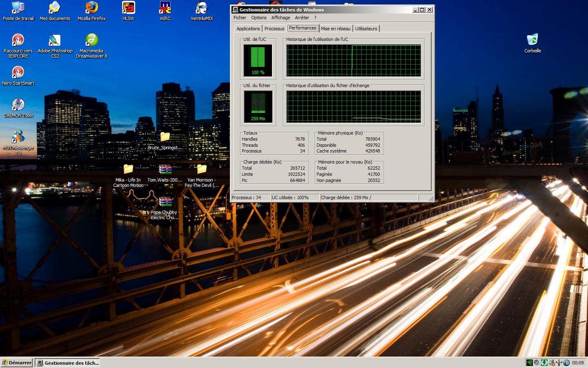This screenshot has height=368, width=588.
Task: Click the Nero StartSmart shortcut
Action: click(18, 73)
